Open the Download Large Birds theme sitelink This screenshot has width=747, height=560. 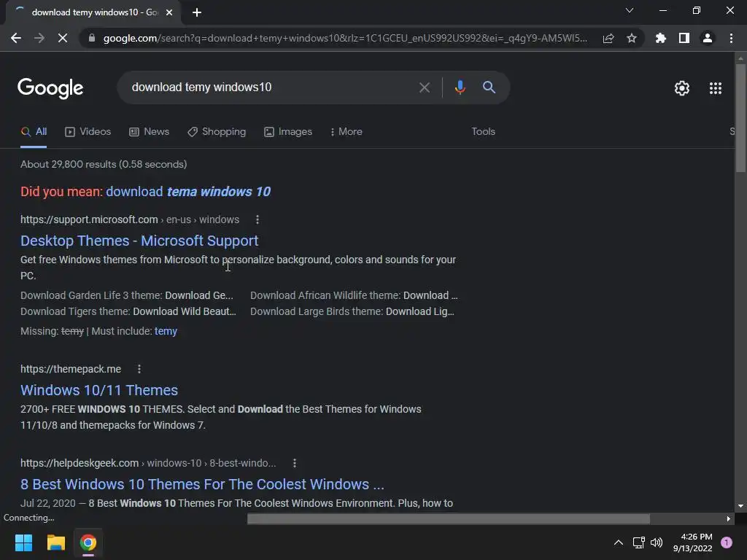point(352,311)
